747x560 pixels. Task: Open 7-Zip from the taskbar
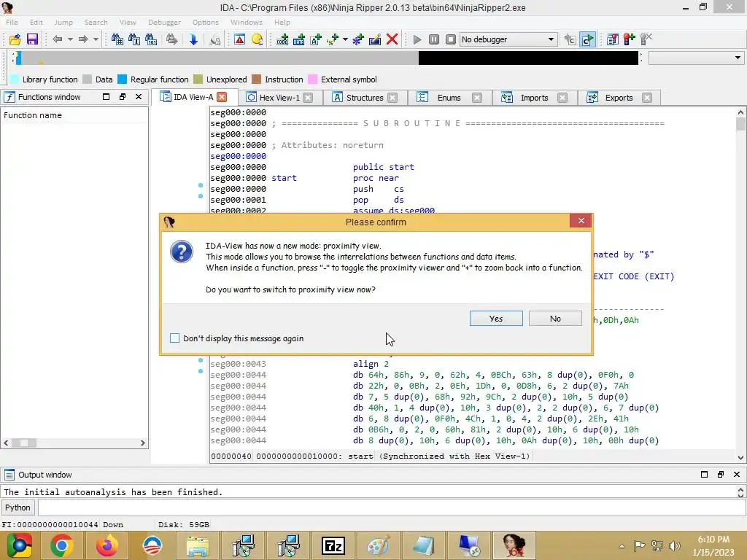[333, 545]
